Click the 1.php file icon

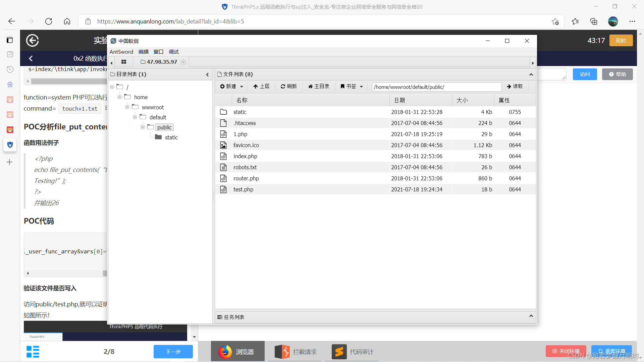point(223,134)
